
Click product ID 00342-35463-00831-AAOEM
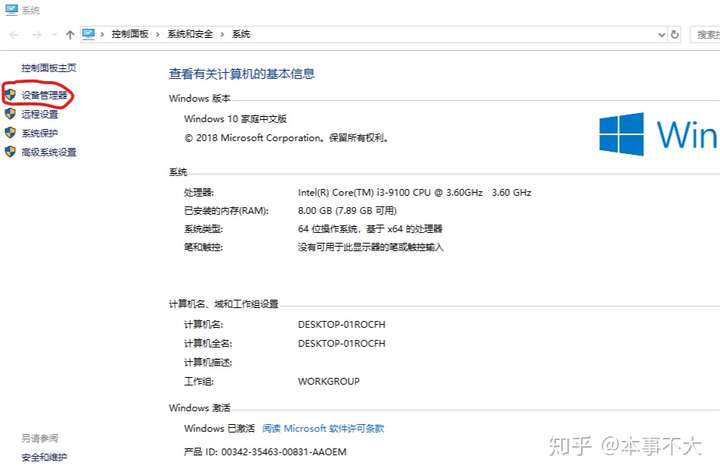[x=284, y=452]
